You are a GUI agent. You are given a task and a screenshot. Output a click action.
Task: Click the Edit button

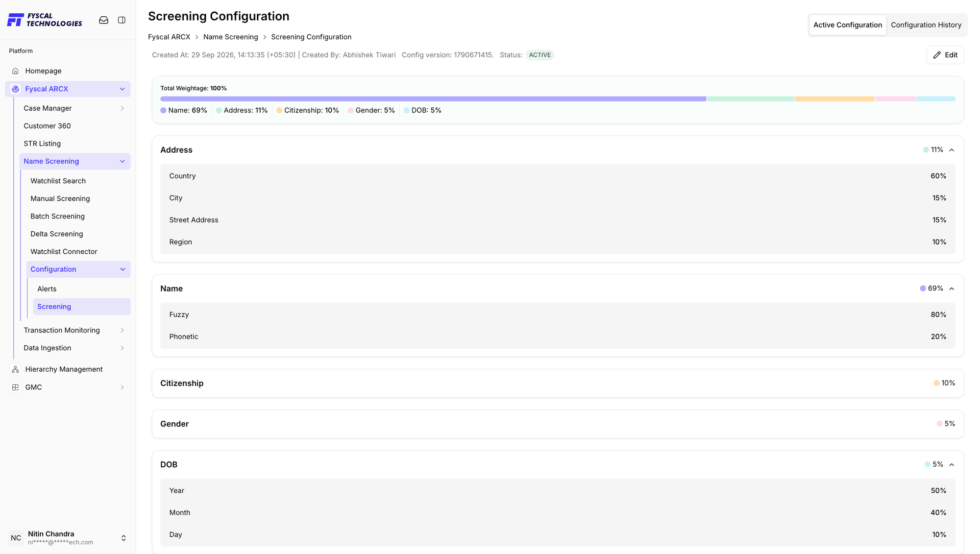tap(945, 55)
